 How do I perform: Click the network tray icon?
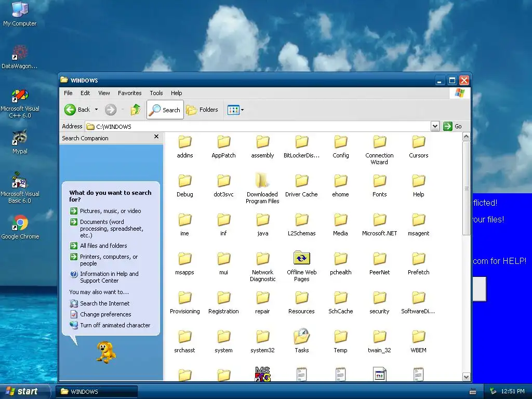493,391
